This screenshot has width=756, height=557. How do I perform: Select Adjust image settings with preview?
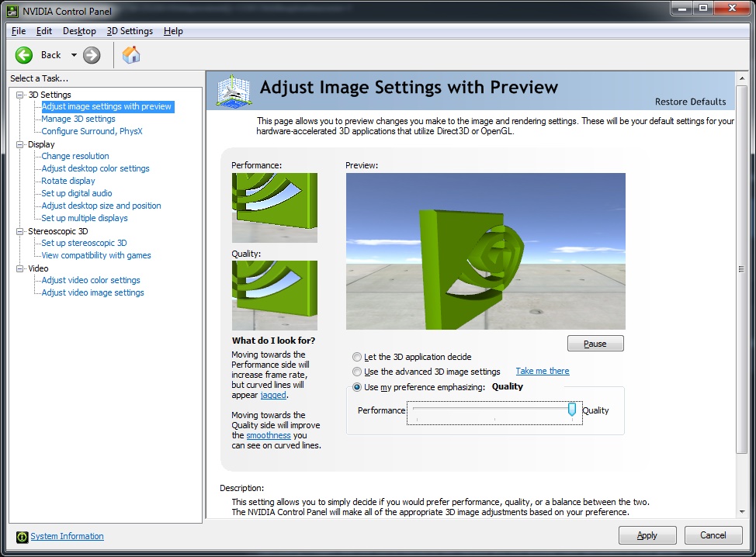point(106,106)
